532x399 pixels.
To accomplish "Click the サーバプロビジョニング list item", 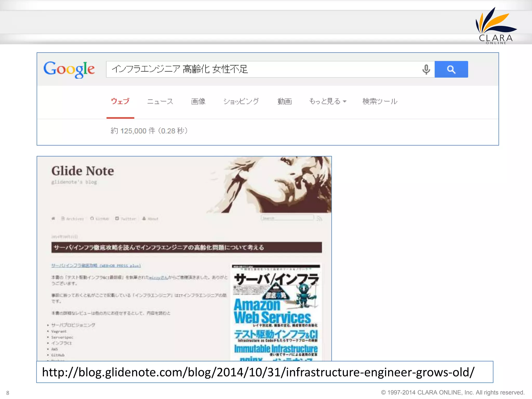I will click(73, 325).
